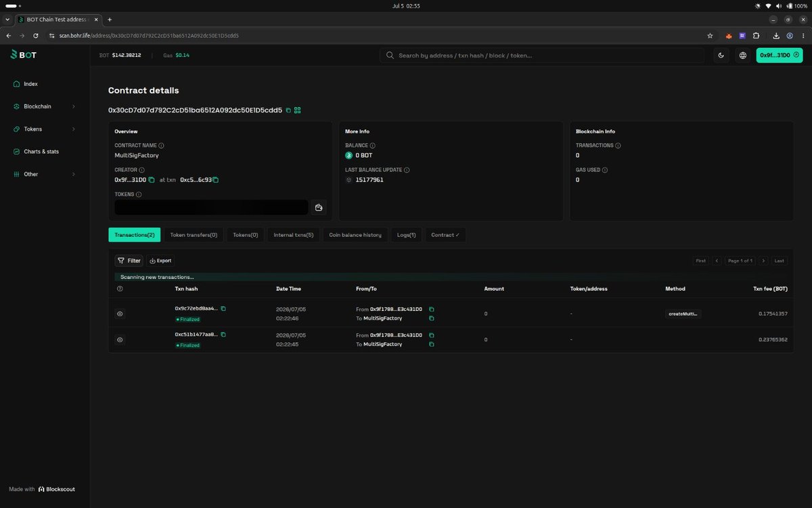Screen dimensions: 812x508
Task: Click the BOT logo in sidebar
Action: click(x=24, y=55)
